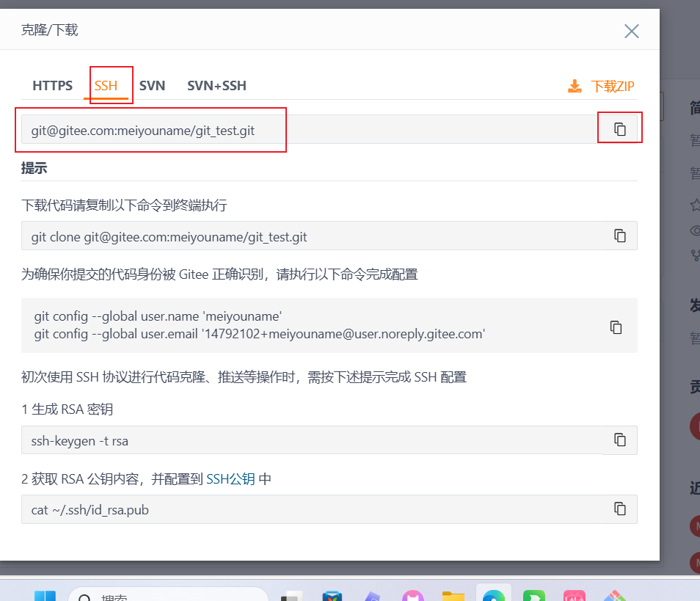This screenshot has height=601, width=700.
Task: Click the git config user.email line
Action: click(259, 334)
